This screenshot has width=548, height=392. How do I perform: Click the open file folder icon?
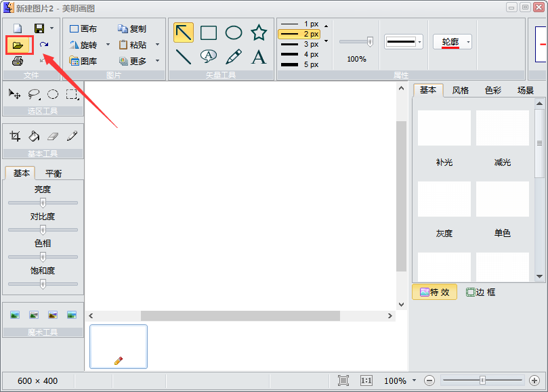[x=18, y=45]
